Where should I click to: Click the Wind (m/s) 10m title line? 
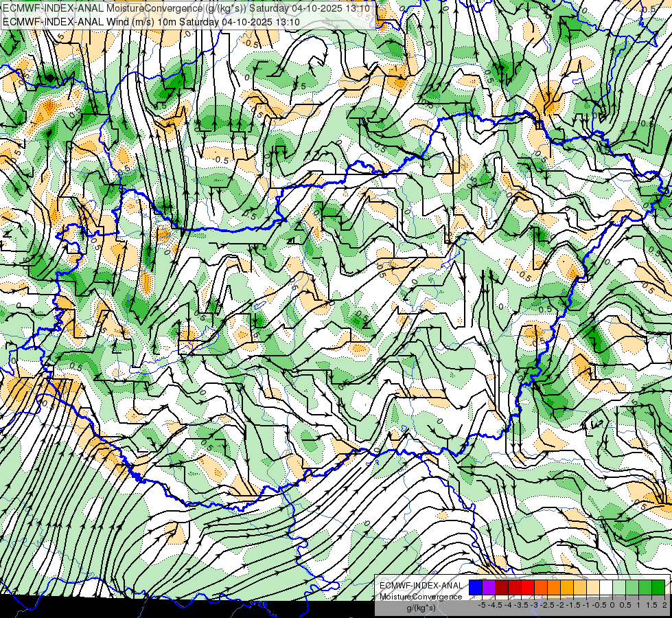tap(151, 22)
